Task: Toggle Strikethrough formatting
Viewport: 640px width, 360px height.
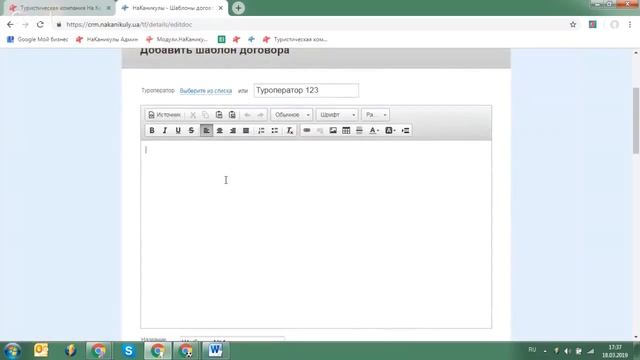Action: coord(191,130)
